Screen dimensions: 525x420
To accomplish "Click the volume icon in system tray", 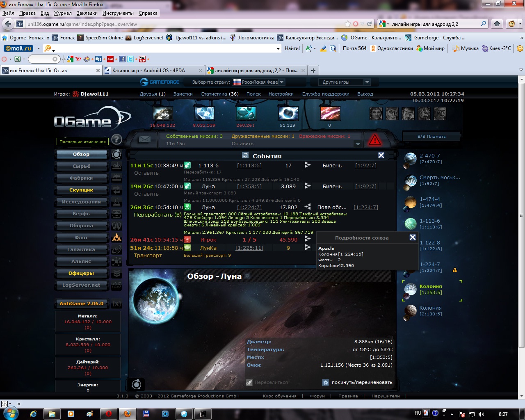I will pyautogui.click(x=481, y=414).
